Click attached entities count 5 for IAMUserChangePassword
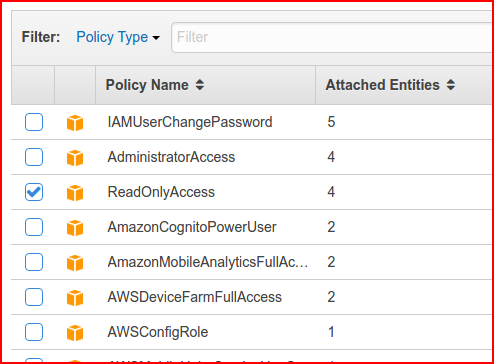 pyautogui.click(x=331, y=122)
